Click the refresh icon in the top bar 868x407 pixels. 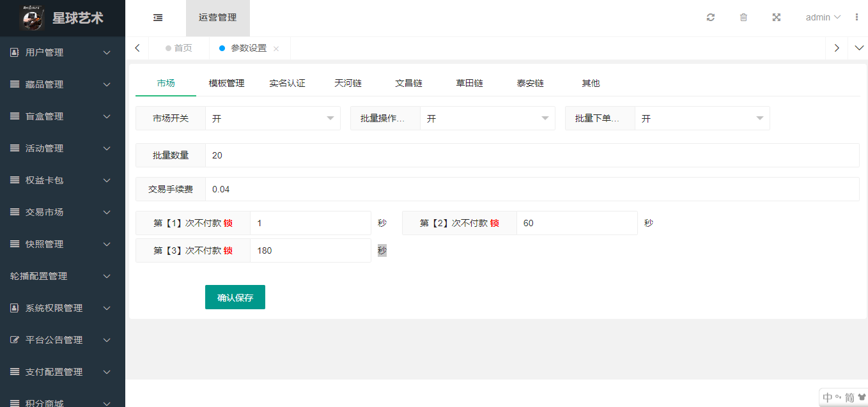(710, 18)
